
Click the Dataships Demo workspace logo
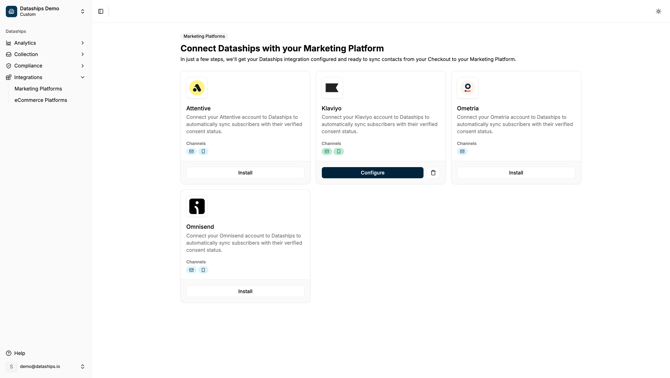12,12
